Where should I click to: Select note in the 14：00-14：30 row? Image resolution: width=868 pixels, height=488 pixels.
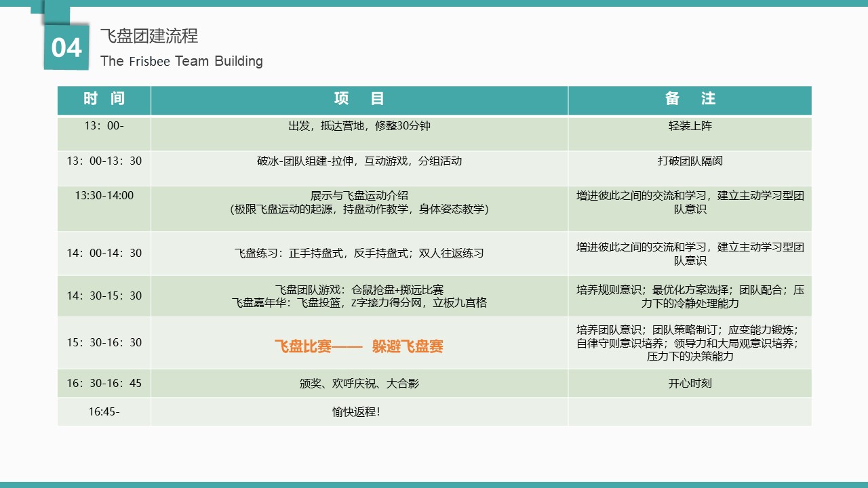pyautogui.click(x=690, y=253)
